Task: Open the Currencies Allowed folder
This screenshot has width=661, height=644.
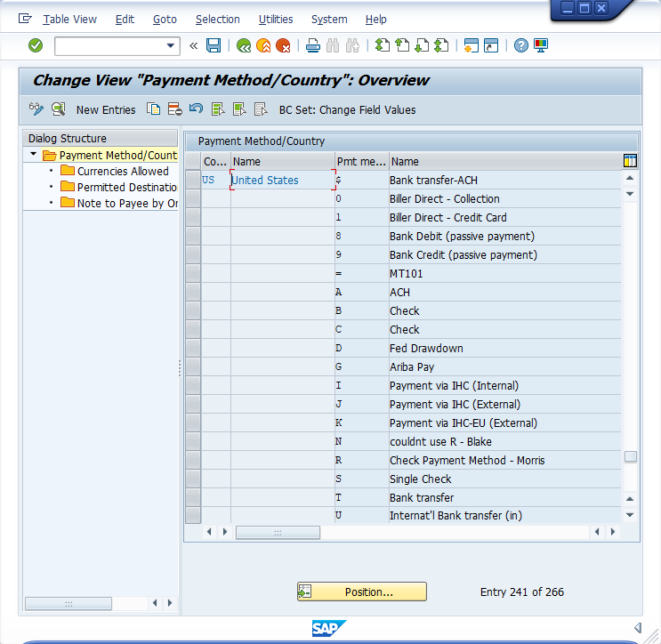Action: (68, 171)
